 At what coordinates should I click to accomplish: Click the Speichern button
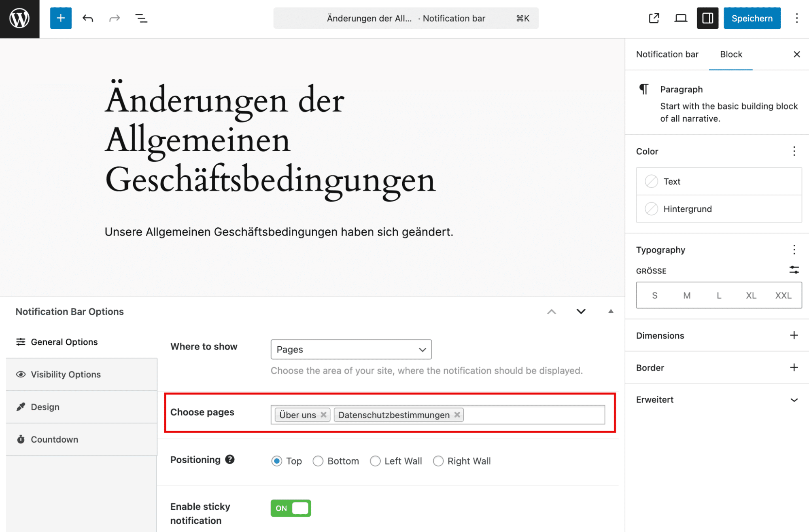752,18
